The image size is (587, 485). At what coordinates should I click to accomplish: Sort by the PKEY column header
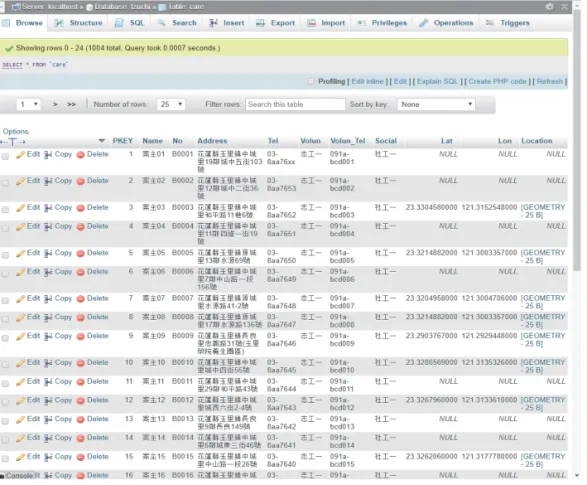click(x=123, y=141)
